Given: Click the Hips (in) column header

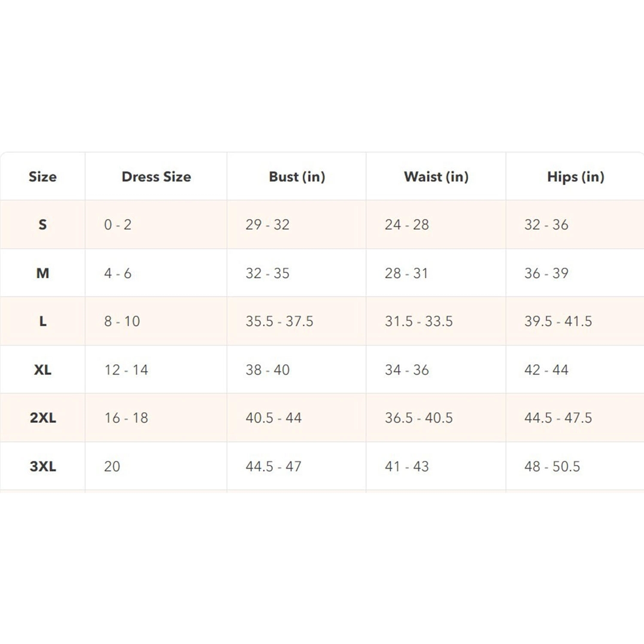Looking at the screenshot, I should click(575, 176).
